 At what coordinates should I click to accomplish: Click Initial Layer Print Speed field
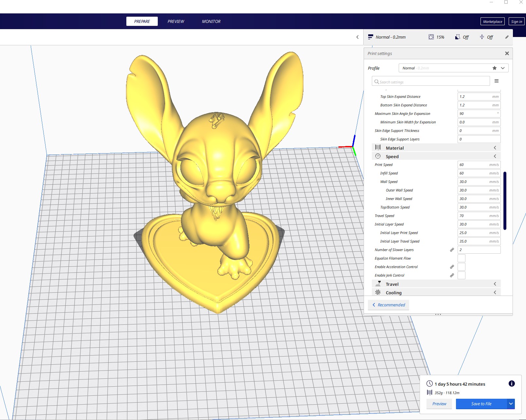(x=479, y=233)
